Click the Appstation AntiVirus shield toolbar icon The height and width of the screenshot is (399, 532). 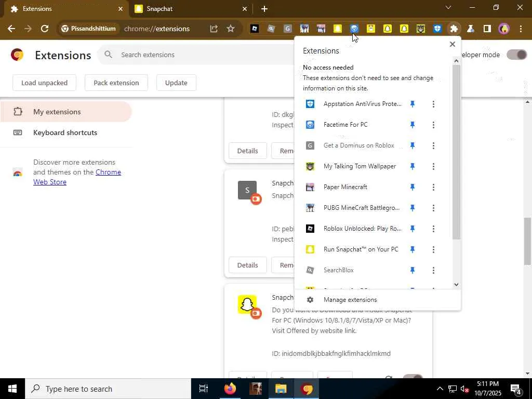point(437,29)
